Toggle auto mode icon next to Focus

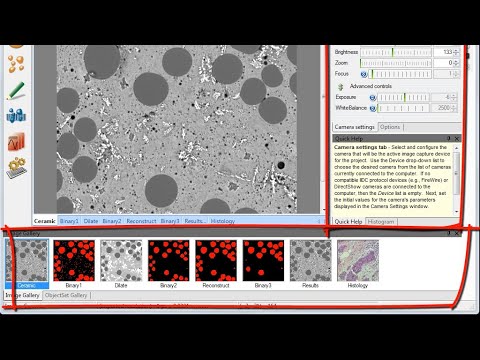(364, 74)
